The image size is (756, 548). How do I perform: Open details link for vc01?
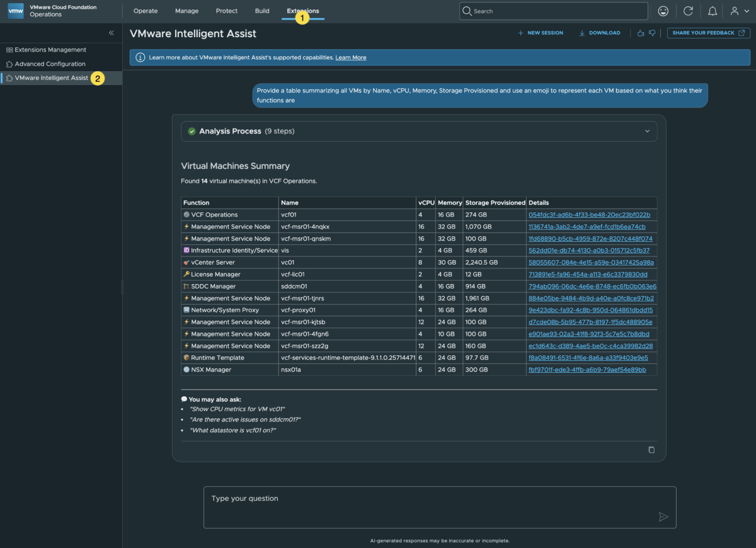pos(591,262)
